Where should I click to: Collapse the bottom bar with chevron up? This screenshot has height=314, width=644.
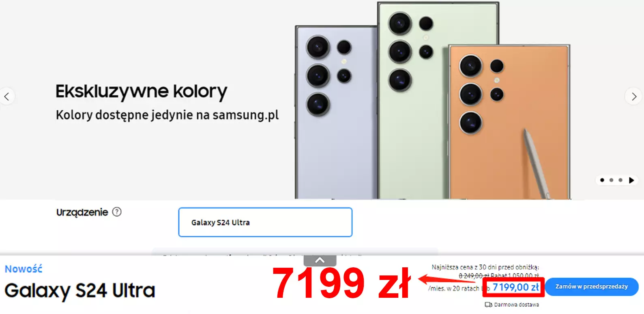point(320,260)
